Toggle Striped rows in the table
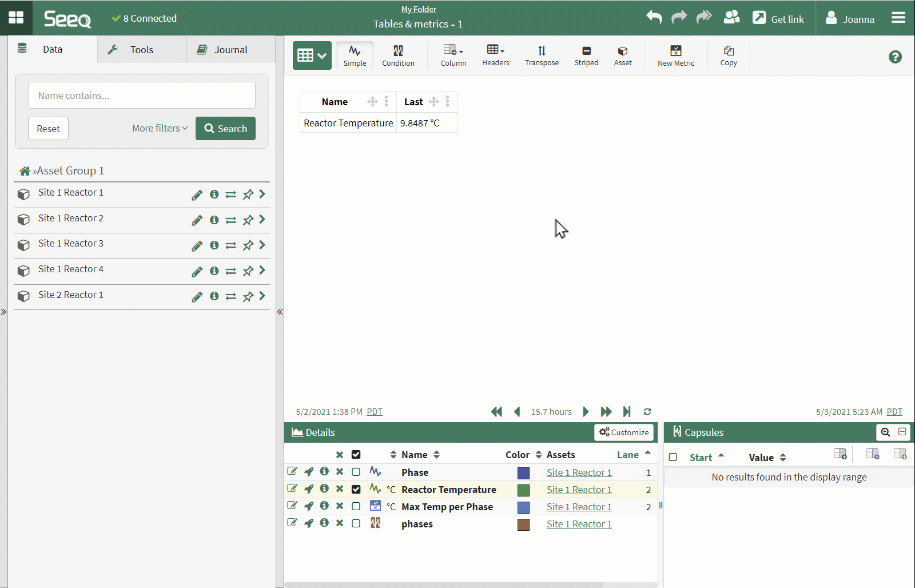 pos(586,55)
